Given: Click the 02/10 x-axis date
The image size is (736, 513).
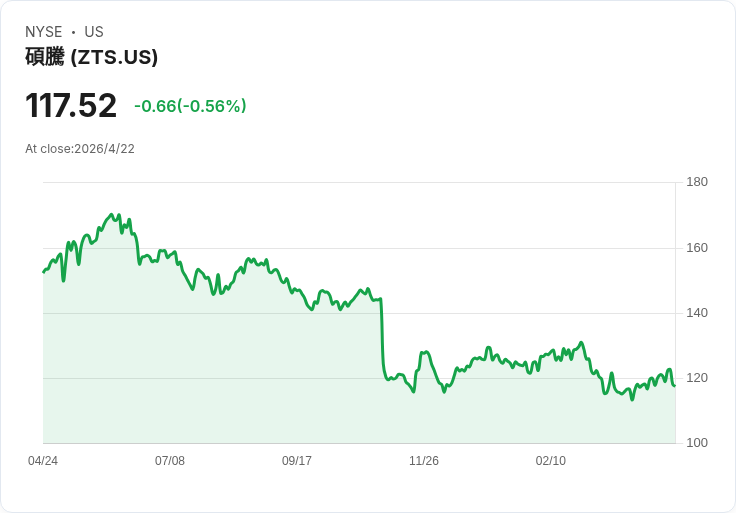Looking at the screenshot, I should tap(551, 461).
